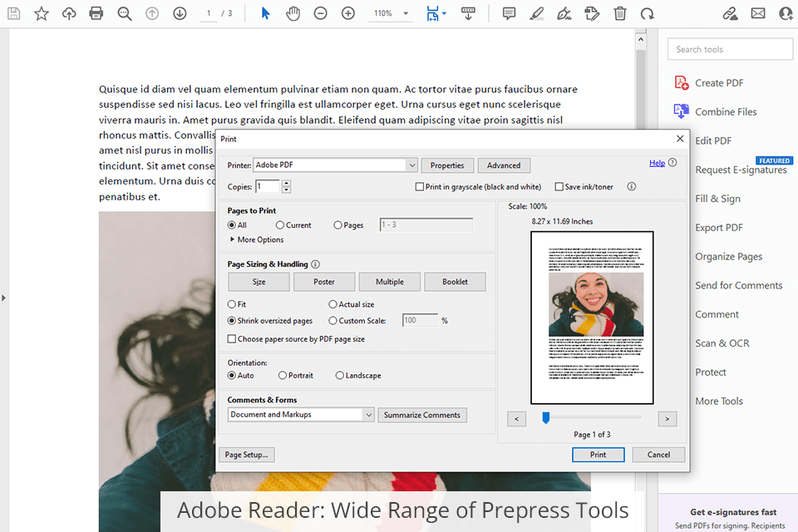Click the Save ink/toner info icon
The width and height of the screenshot is (798, 532).
pyautogui.click(x=632, y=186)
